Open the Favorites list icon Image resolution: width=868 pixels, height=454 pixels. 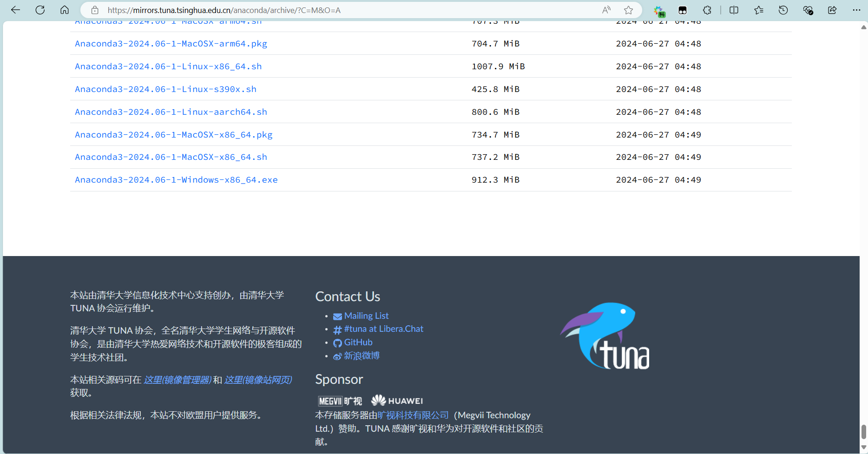759,10
